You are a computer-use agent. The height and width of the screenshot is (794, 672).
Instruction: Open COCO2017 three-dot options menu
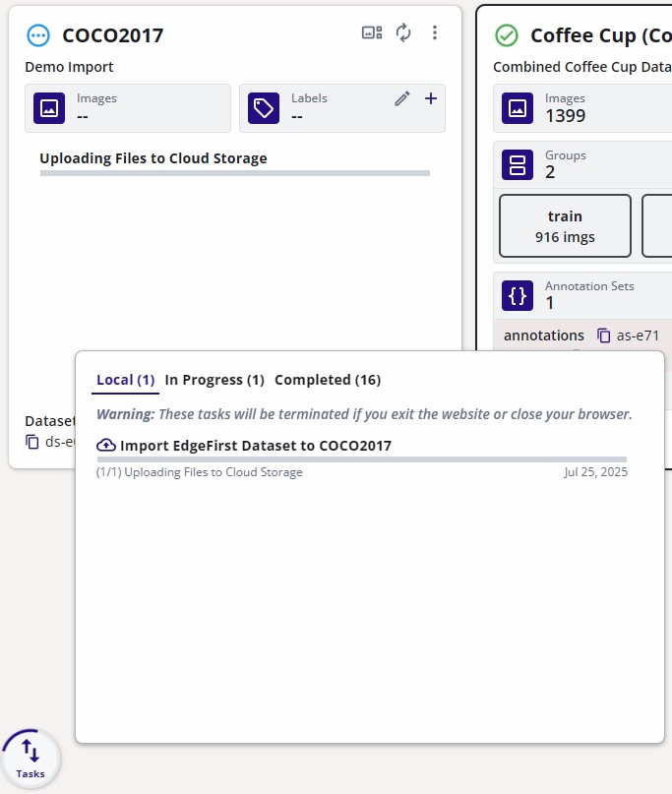pyautogui.click(x=435, y=33)
